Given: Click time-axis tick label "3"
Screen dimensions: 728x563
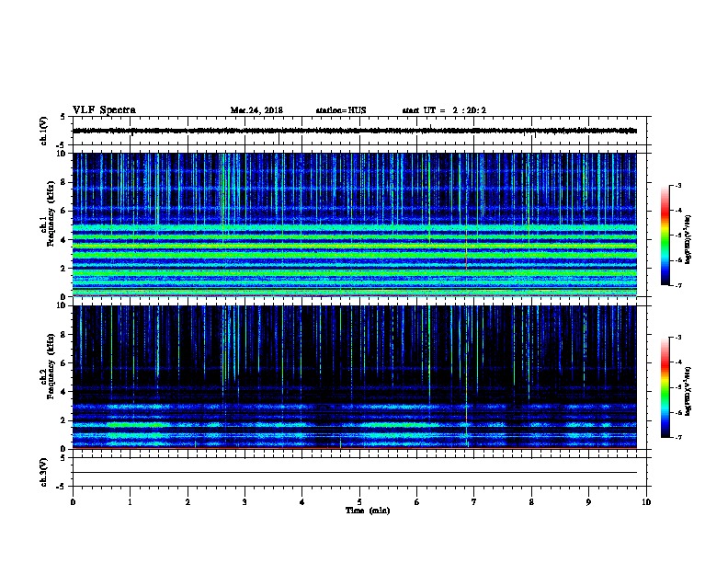Looking at the screenshot, I should coord(245,502).
